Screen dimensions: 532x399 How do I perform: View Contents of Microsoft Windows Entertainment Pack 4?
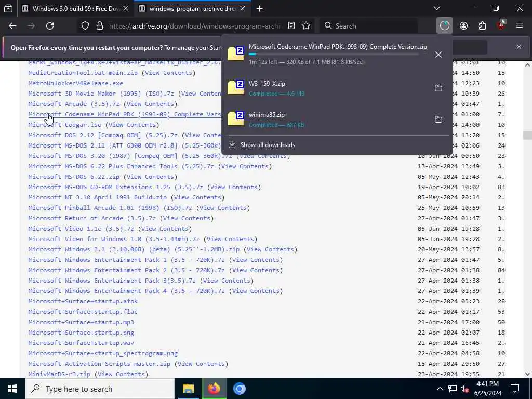256,291
